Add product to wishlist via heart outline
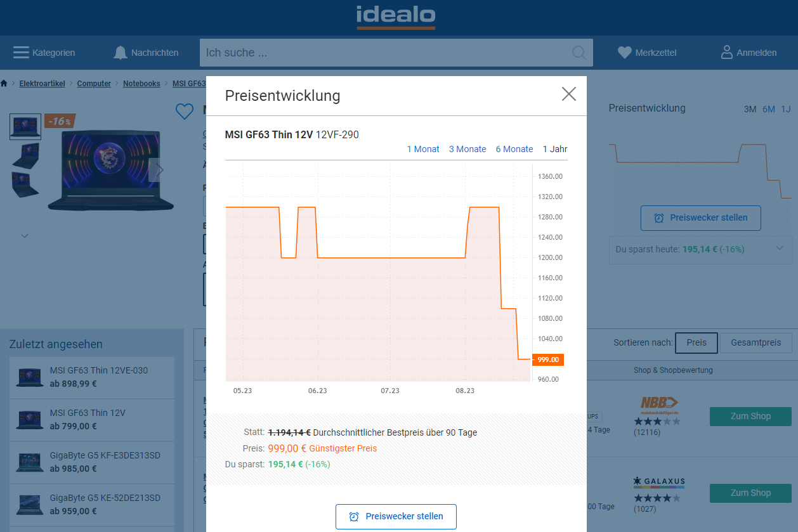Screen dimensions: 798x532 point(184,112)
